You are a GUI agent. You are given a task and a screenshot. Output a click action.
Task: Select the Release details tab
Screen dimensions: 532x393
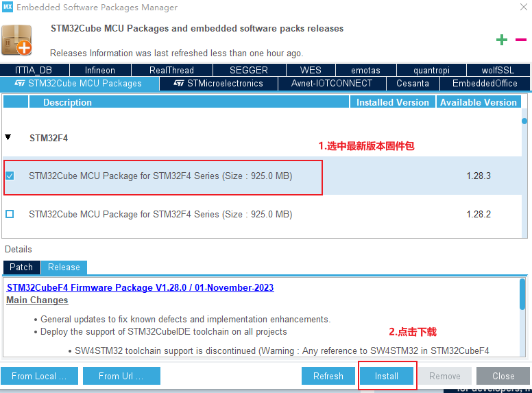(x=64, y=267)
